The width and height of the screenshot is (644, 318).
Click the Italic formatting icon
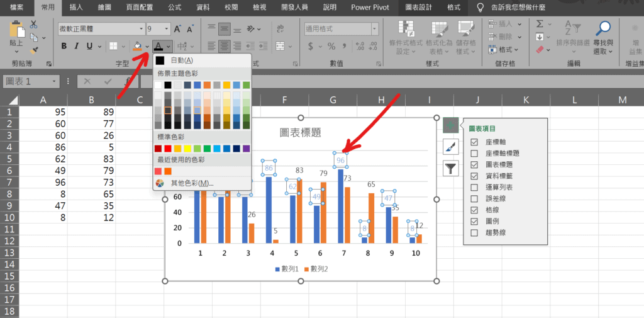coord(77,46)
